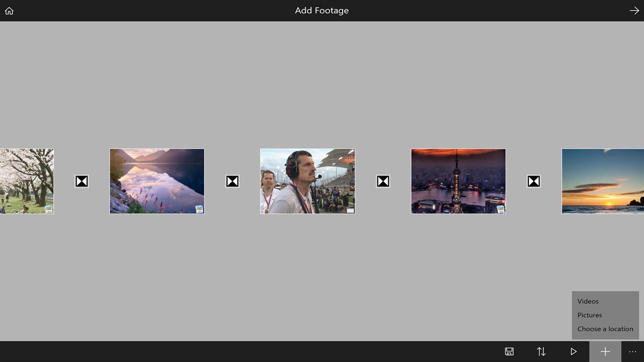The width and height of the screenshot is (644, 362).
Task: Open transition between lake and headset man clip
Action: 232,181
